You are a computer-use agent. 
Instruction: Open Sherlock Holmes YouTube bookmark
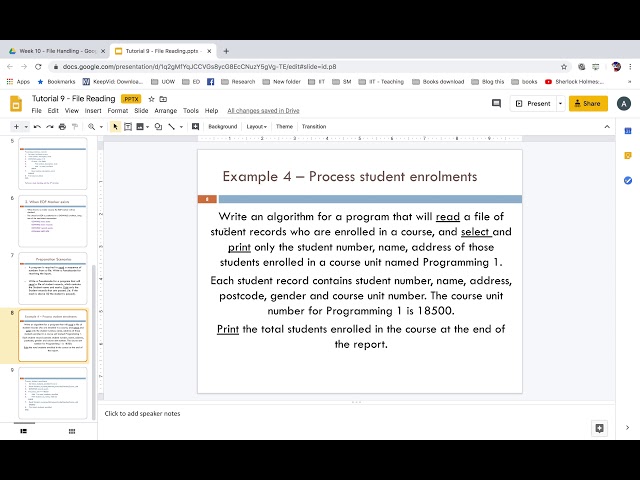(574, 82)
